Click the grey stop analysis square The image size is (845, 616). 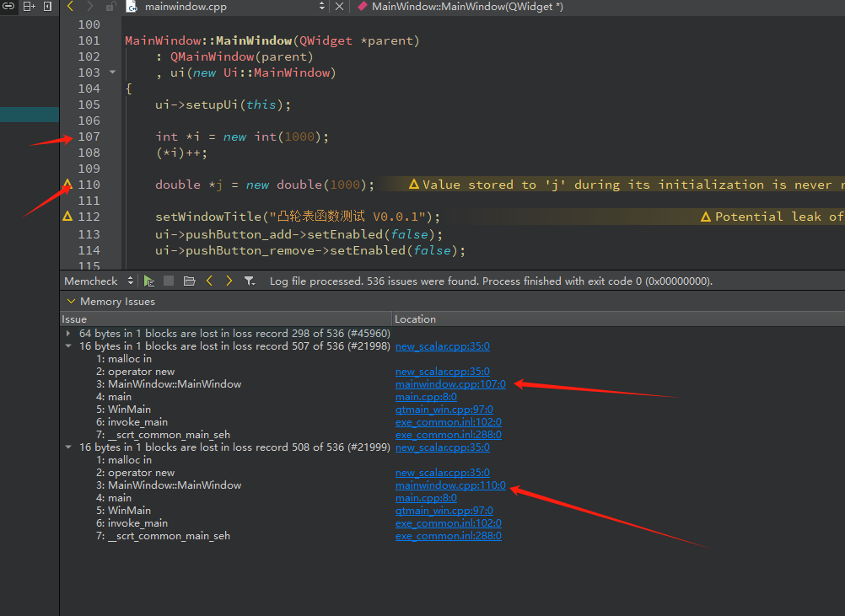(169, 281)
